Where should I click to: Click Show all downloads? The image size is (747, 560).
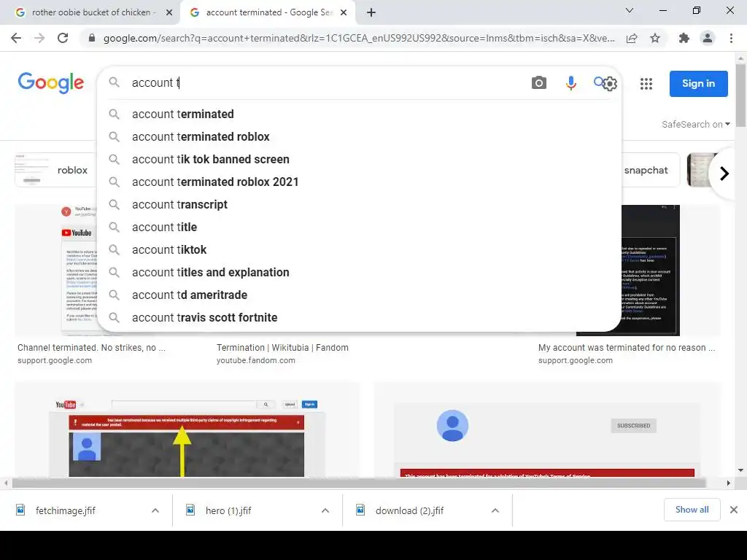(x=692, y=510)
